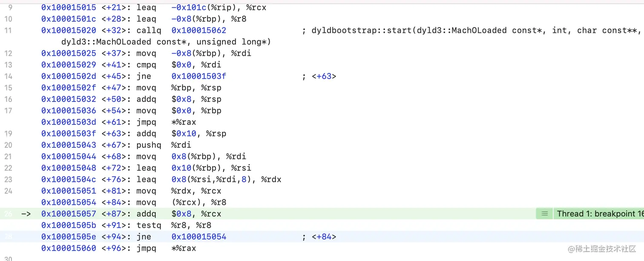Click address 0x10001501c at offset +28
The image size is (644, 261).
[x=69, y=19]
